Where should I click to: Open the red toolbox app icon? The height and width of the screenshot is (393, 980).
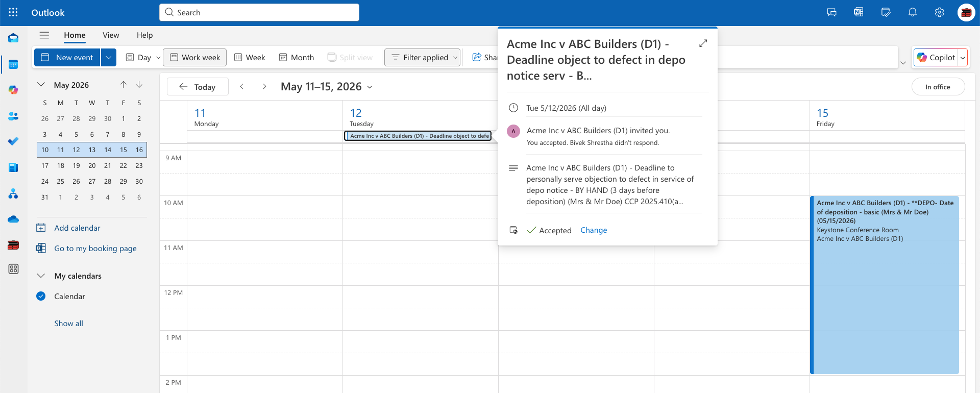coord(13,245)
